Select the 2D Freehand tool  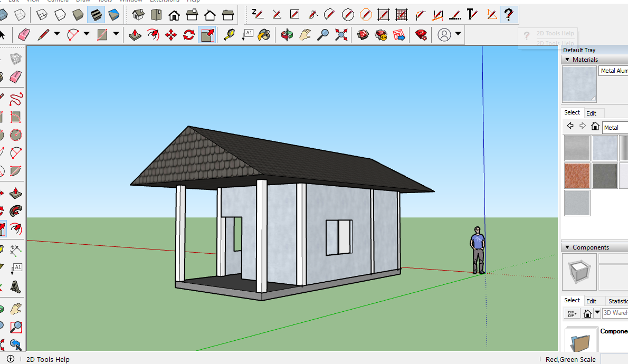tap(313, 15)
